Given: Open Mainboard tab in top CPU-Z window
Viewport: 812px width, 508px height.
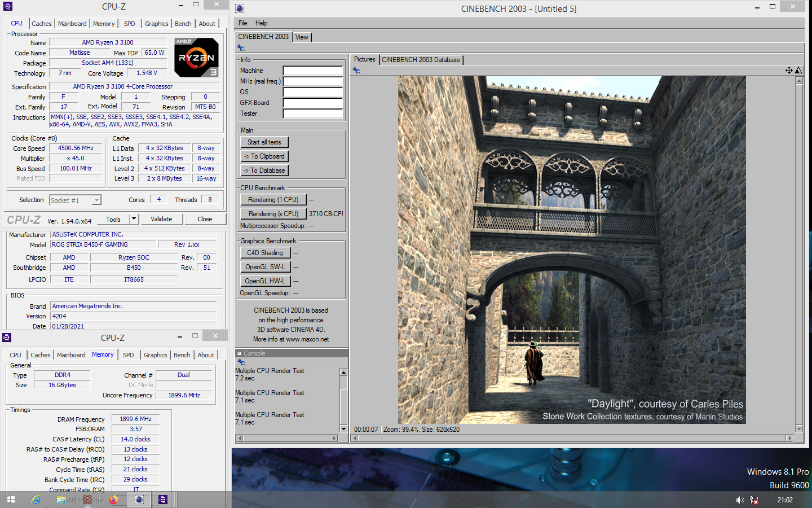Looking at the screenshot, I should coord(72,24).
